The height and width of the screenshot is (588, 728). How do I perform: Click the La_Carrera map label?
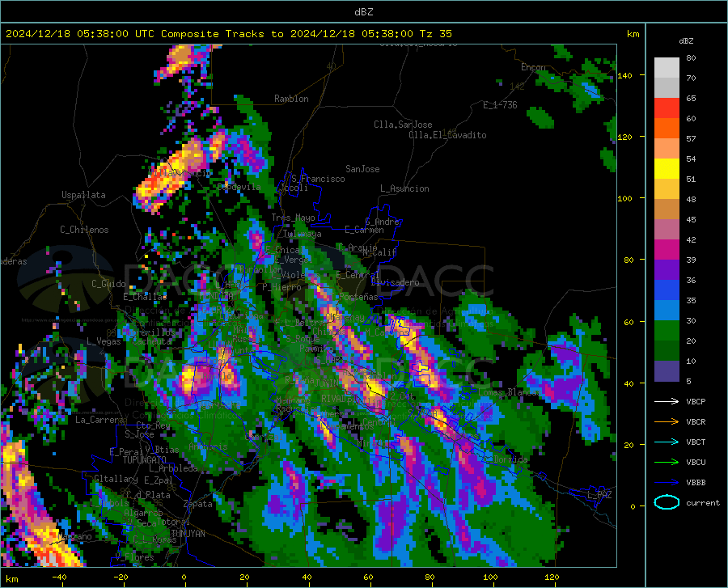pos(99,420)
